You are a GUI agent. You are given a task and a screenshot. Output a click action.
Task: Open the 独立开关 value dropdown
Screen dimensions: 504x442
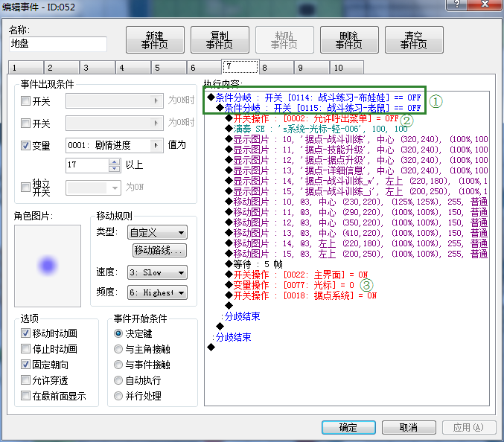[x=93, y=188]
